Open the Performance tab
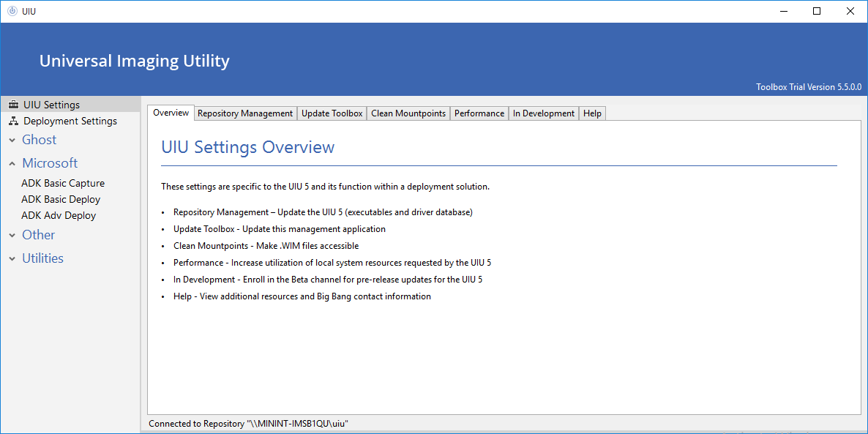 coord(479,113)
